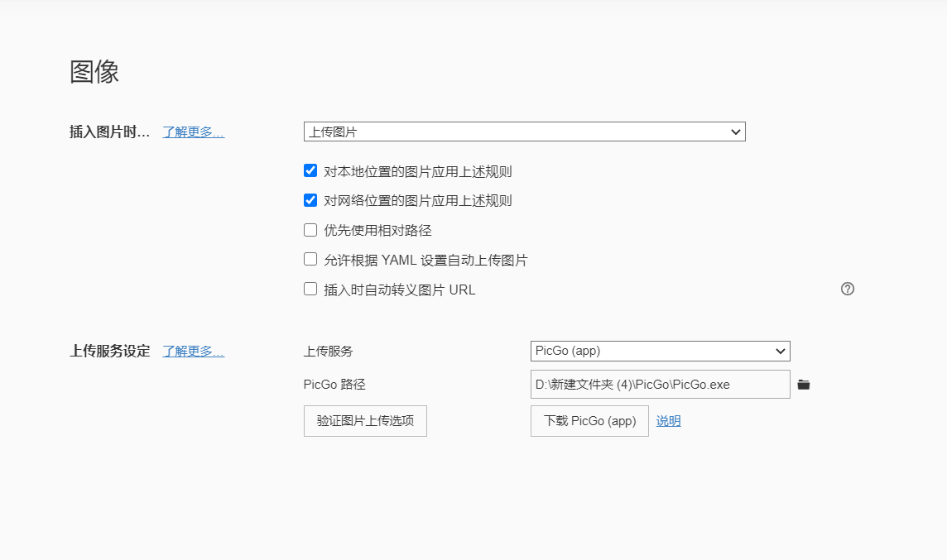Click the PicGo 路径 path input field
947x560 pixels.
pyautogui.click(x=660, y=384)
